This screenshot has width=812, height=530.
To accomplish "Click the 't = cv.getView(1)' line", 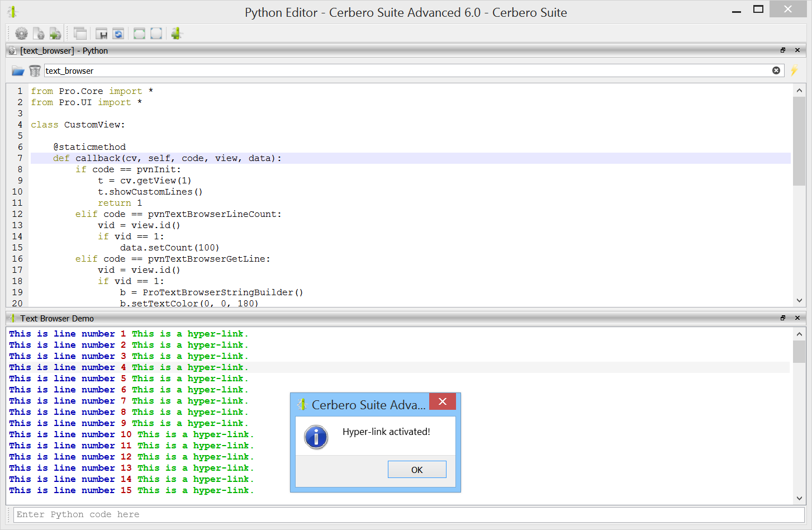I will coord(145,181).
